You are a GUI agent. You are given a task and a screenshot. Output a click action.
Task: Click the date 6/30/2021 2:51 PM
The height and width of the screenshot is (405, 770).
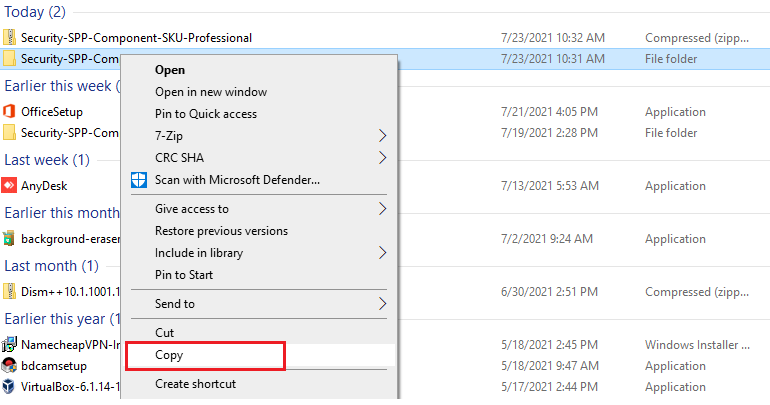549,292
